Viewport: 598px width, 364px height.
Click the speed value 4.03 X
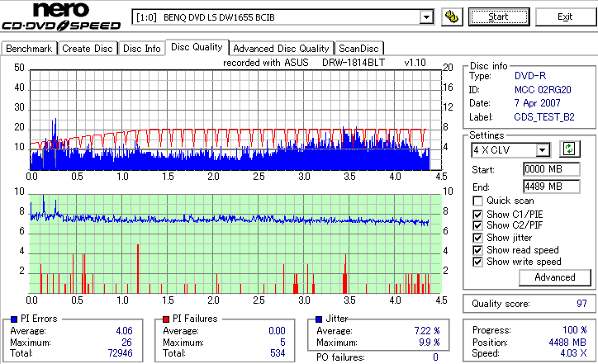click(573, 353)
